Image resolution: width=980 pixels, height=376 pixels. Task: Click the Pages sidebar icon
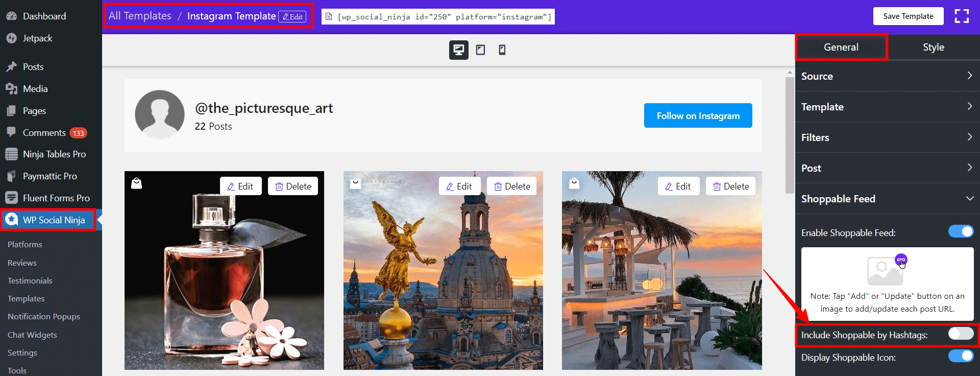(x=11, y=110)
